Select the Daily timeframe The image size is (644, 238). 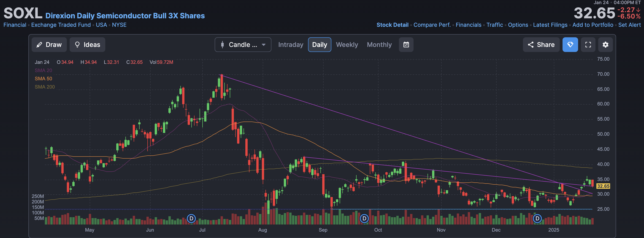pos(319,45)
